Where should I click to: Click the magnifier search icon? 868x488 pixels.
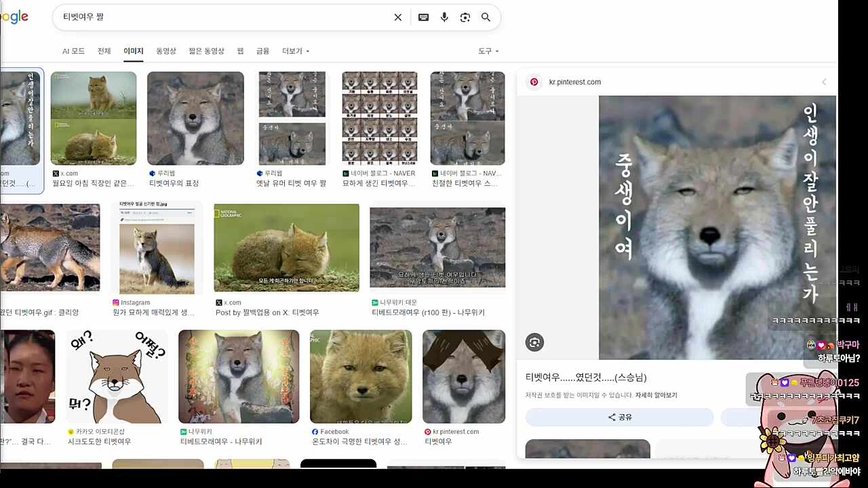coord(486,17)
